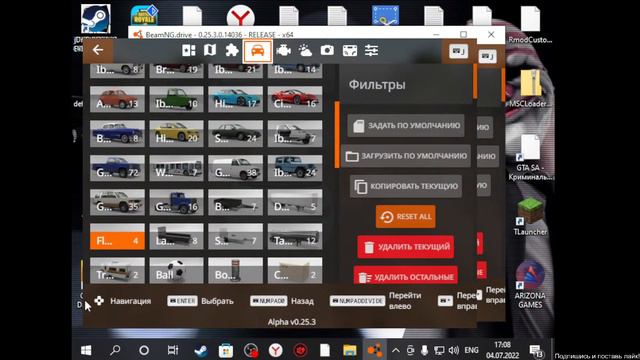This screenshot has width=640, height=360.
Task: Open Steam from the taskbar
Action: pyautogui.click(x=200, y=350)
